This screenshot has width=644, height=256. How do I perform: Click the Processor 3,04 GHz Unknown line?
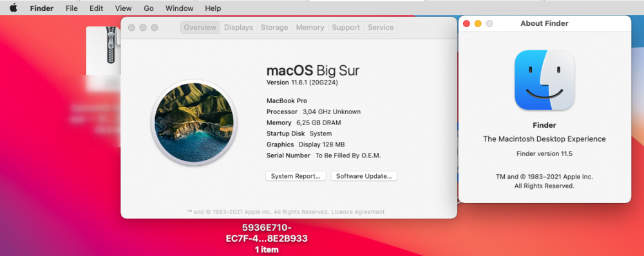coord(314,112)
